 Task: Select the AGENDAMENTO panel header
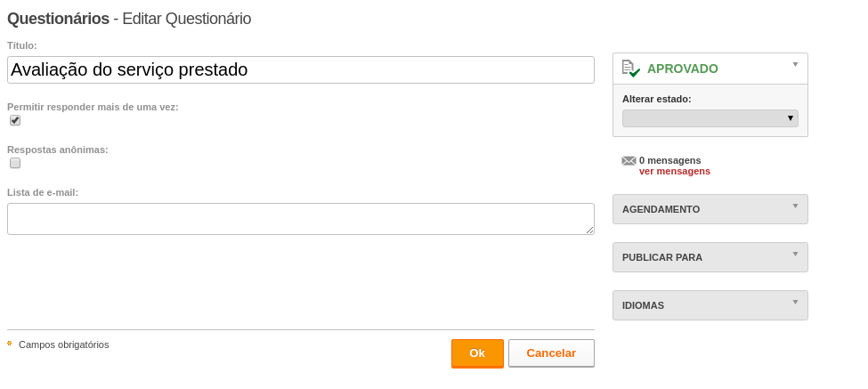tap(710, 209)
